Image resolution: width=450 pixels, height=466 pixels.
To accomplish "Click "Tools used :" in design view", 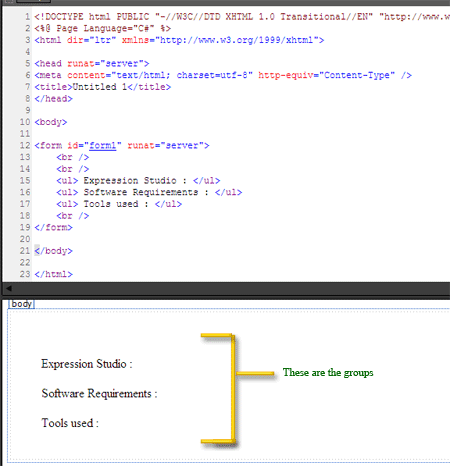I will [x=70, y=423].
